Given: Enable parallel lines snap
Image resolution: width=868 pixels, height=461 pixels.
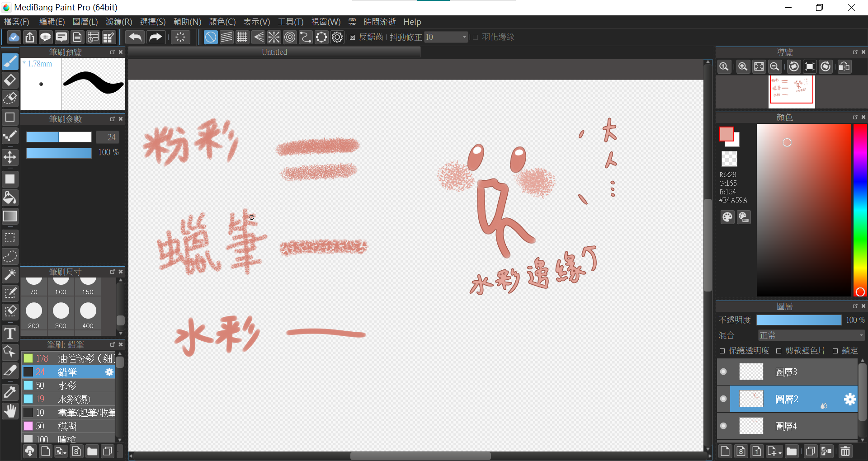Looking at the screenshot, I should pyautogui.click(x=226, y=37).
